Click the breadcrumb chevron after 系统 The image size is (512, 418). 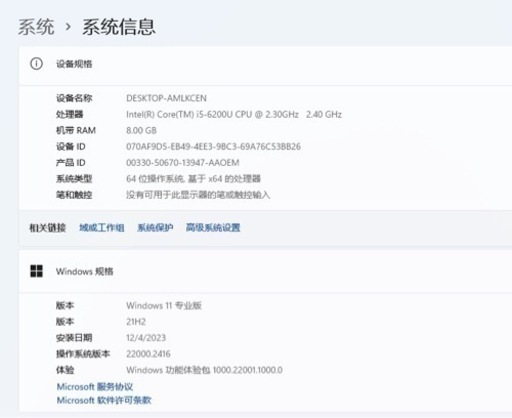(68, 27)
